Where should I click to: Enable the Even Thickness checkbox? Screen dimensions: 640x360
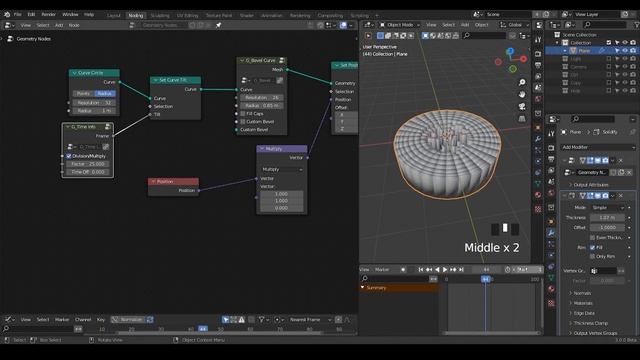[593, 237]
